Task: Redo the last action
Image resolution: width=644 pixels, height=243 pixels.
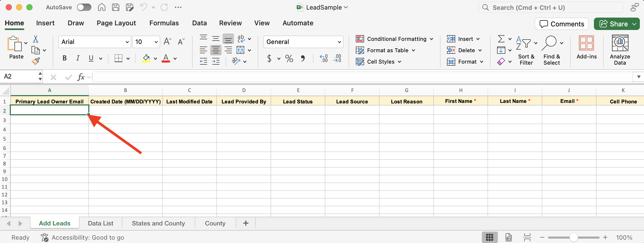Action: point(164,7)
